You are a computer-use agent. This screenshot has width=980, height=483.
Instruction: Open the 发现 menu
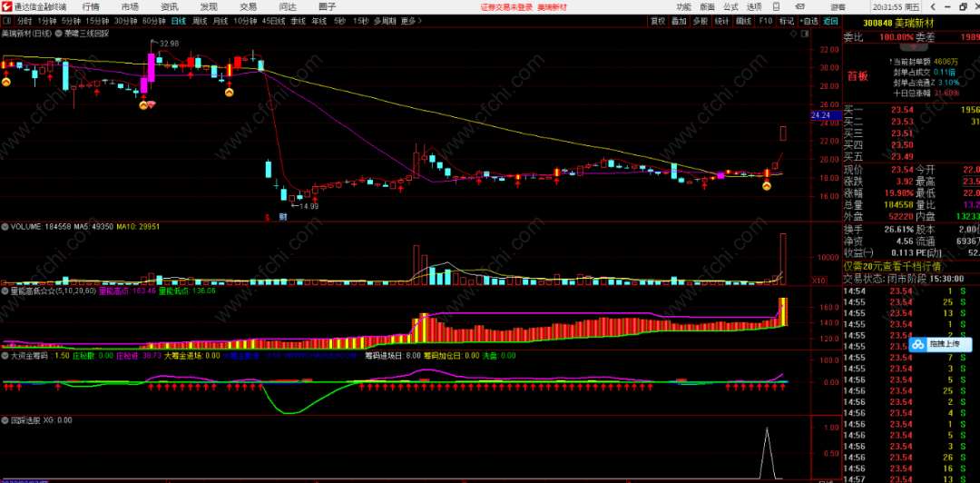coord(209,7)
